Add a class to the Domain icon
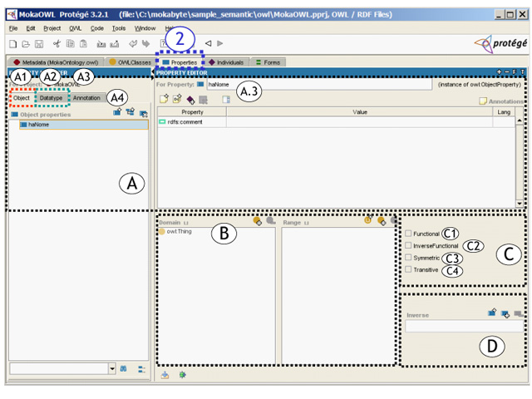Screen dimensions: 532x399 [258, 222]
